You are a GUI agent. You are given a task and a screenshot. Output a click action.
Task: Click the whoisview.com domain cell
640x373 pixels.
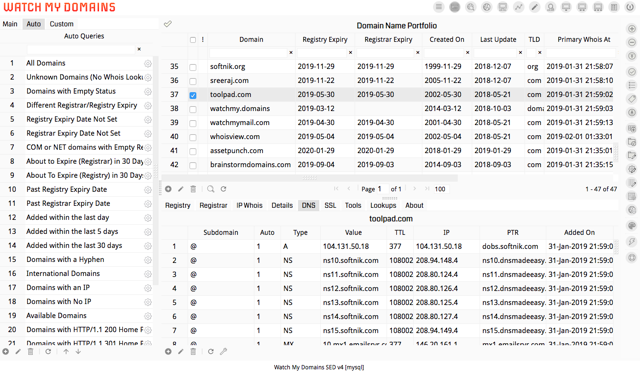pos(251,137)
